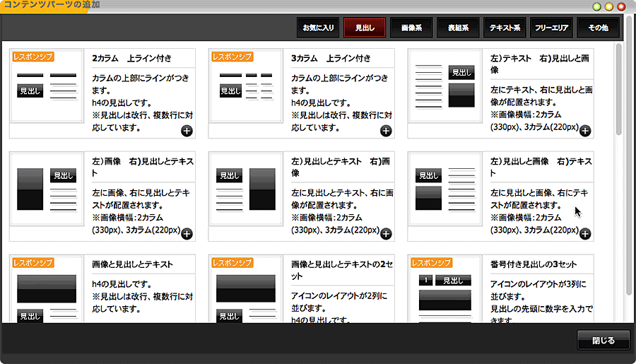636x364 pixels.
Task: Click the レスポンシブ badge on 番号付き見出しの3セット card
Action: pos(431,262)
